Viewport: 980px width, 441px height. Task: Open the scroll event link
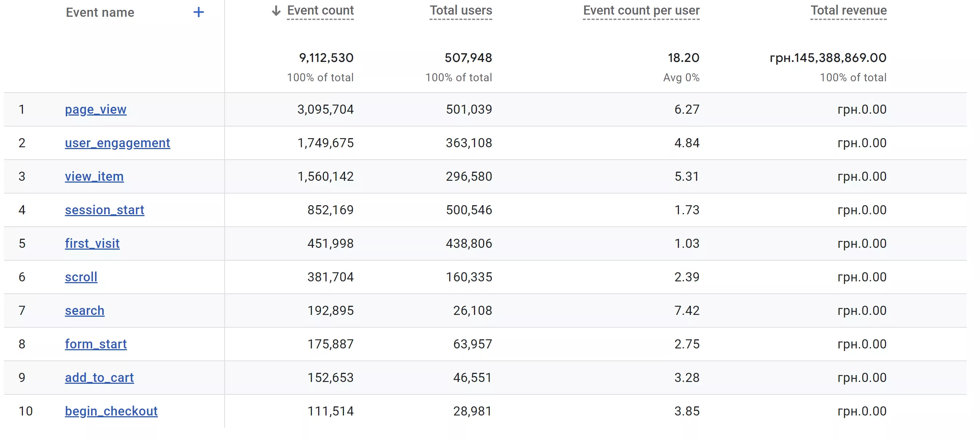(81, 277)
